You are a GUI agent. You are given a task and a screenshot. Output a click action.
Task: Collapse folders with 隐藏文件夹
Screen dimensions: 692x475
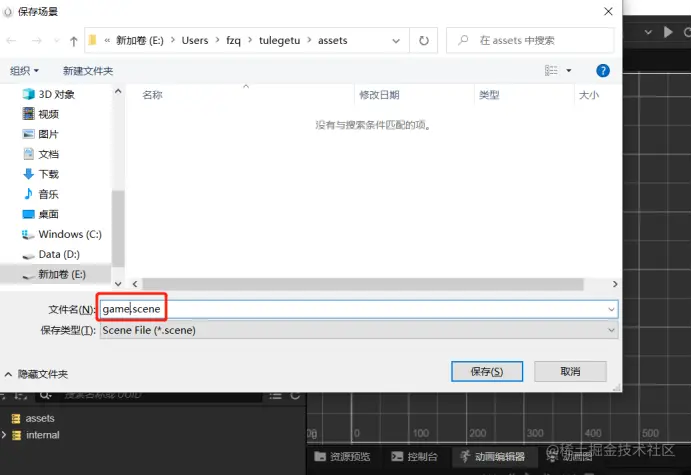click(37, 374)
